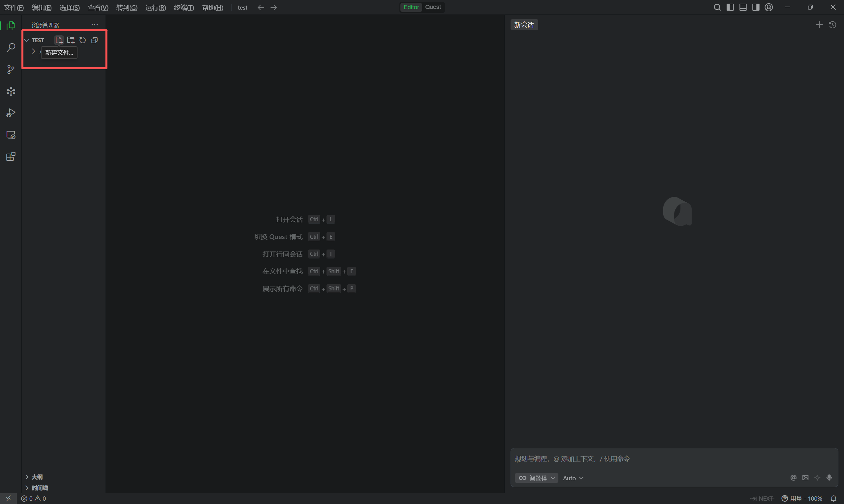Toggle the bottom panel layout button
844x504 pixels.
tap(743, 7)
